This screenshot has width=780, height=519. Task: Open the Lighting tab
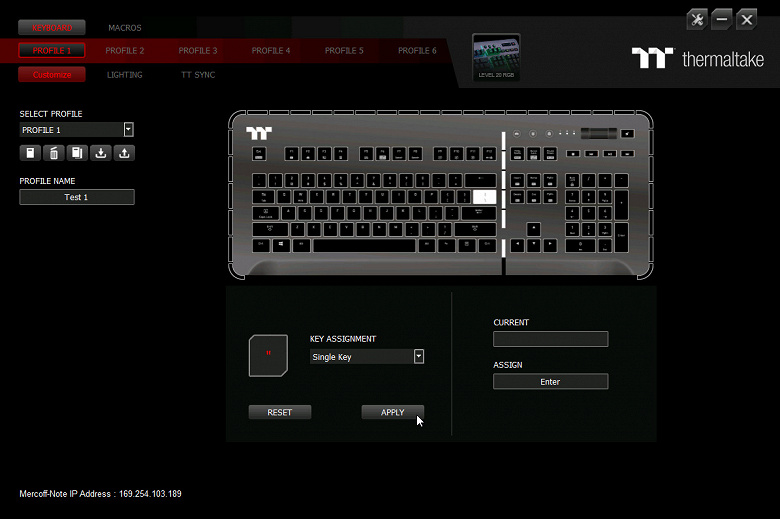[125, 75]
